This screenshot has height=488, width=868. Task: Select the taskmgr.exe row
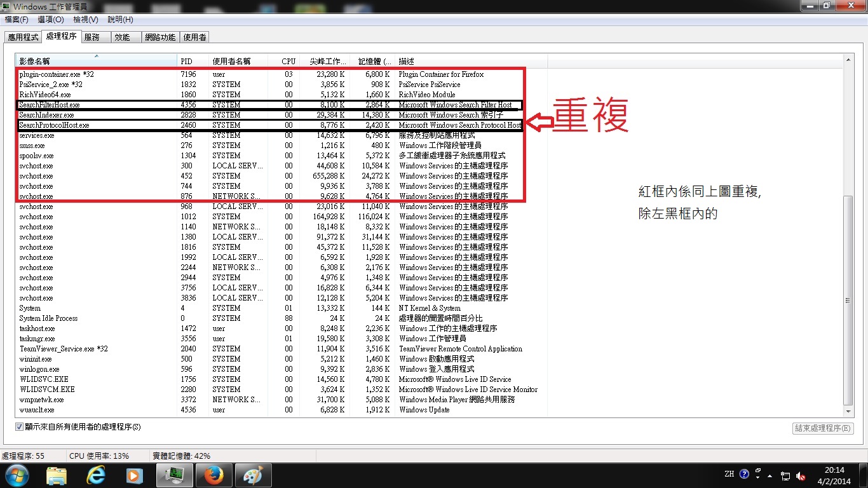(x=281, y=339)
